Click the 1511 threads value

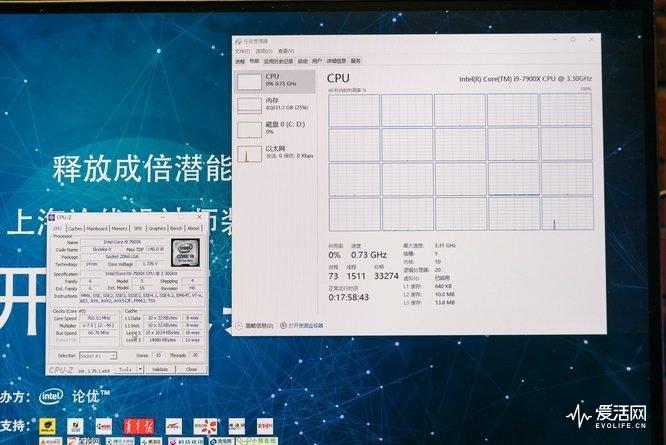[x=356, y=276]
